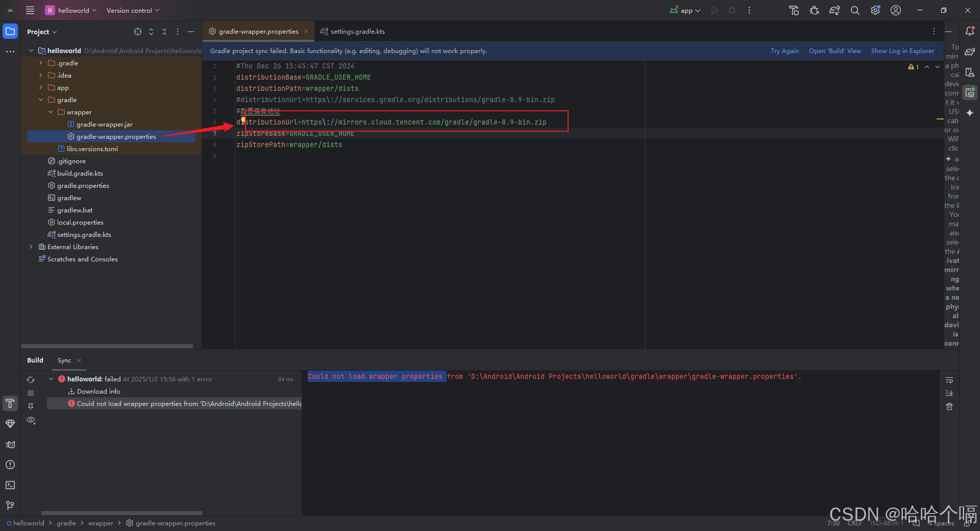Click the wrapper breadcrumb in status bar
This screenshot has height=531, width=980.
(x=101, y=523)
